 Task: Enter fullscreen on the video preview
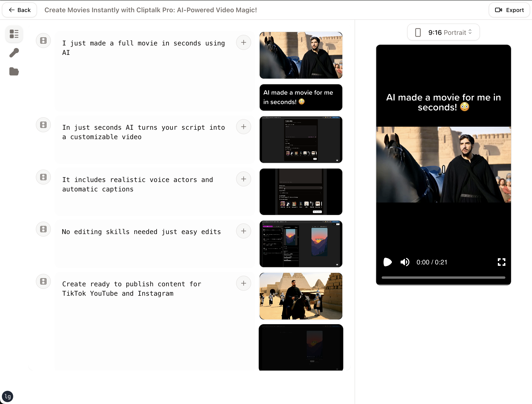pyautogui.click(x=501, y=262)
